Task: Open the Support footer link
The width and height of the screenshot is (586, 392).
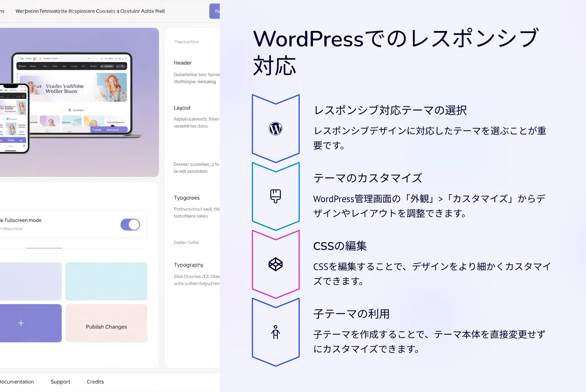Action: (x=60, y=382)
